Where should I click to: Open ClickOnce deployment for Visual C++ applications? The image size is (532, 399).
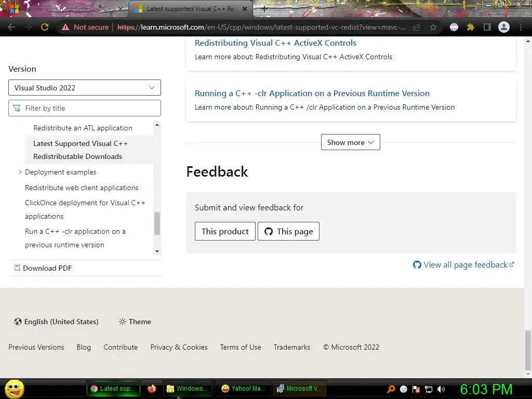coord(85,209)
